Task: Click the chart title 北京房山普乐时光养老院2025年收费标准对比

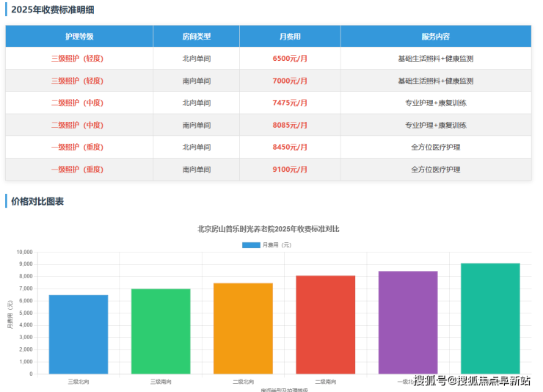Action: [269, 228]
